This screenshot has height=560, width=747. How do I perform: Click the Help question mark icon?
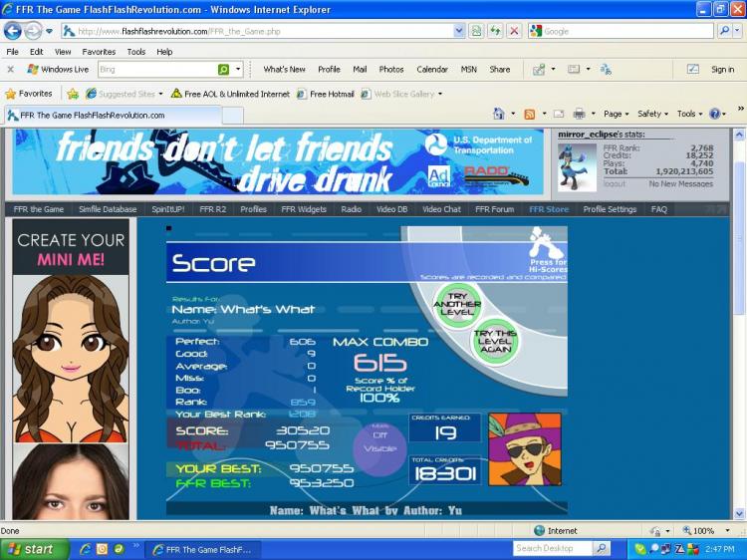[x=714, y=114]
